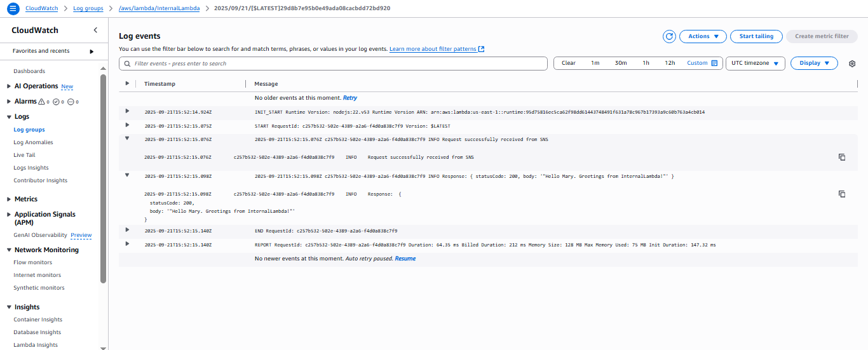Expand the START RequestId log row
This screenshot has height=350, width=868.
click(x=127, y=125)
